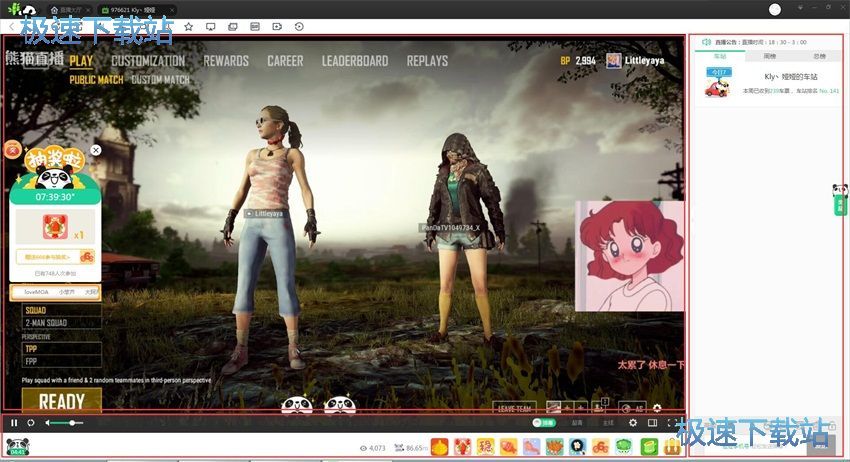Pause the live stream playback

tap(15, 423)
